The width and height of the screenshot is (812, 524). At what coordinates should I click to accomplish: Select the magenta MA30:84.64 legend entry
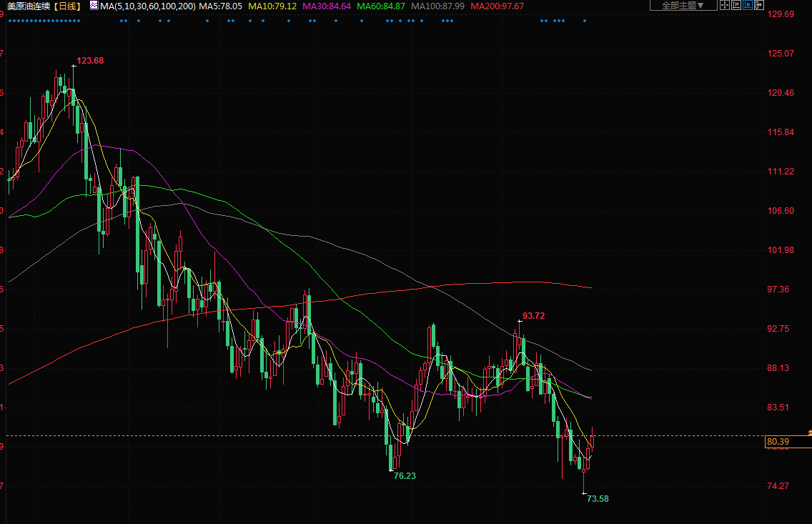[327, 6]
